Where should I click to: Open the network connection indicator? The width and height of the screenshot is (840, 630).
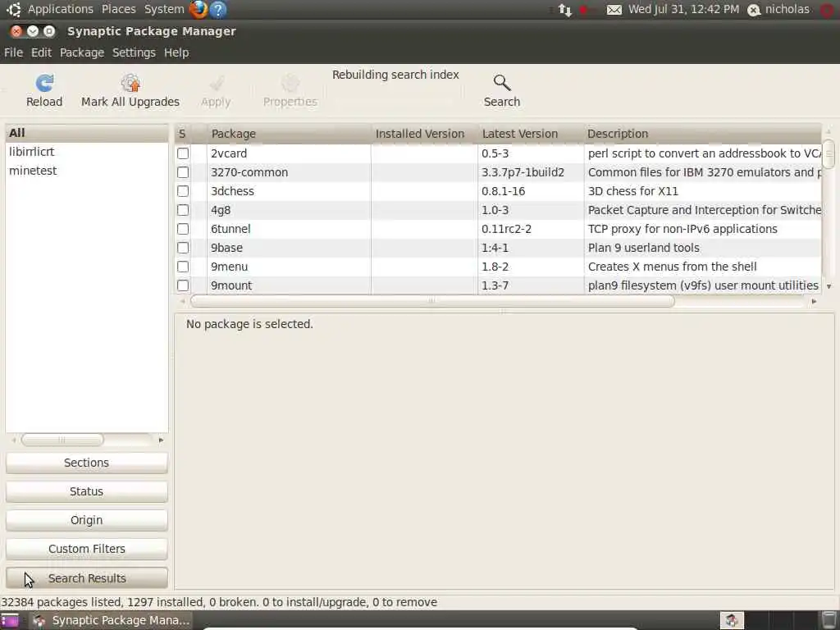pos(565,10)
